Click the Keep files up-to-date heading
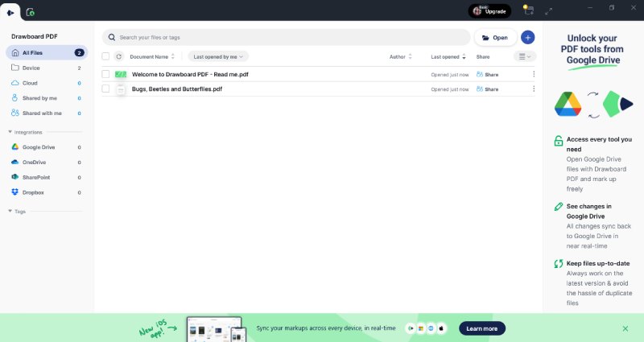This screenshot has height=342, width=644. coord(598,263)
